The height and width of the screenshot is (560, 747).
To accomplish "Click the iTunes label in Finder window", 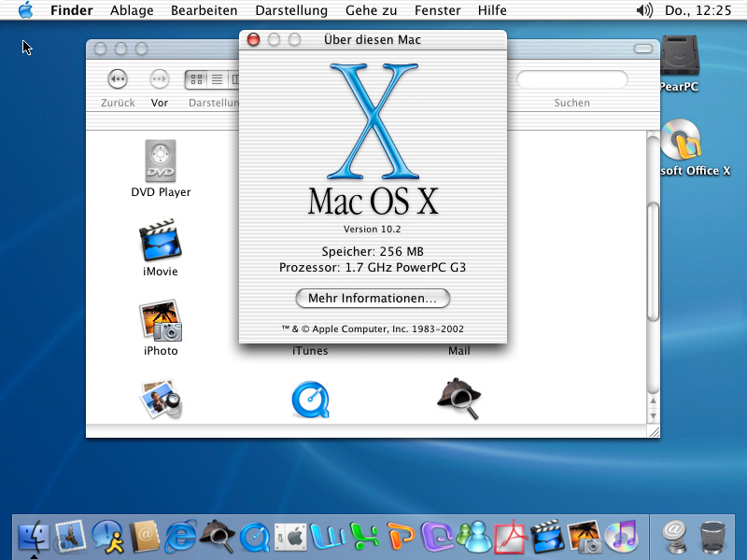I will click(x=310, y=351).
